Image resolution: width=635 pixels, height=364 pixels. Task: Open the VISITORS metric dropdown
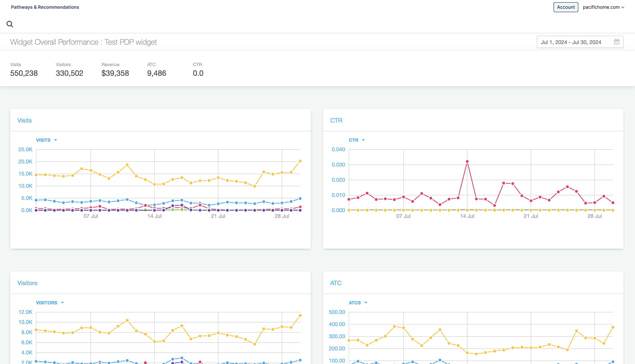(x=50, y=302)
